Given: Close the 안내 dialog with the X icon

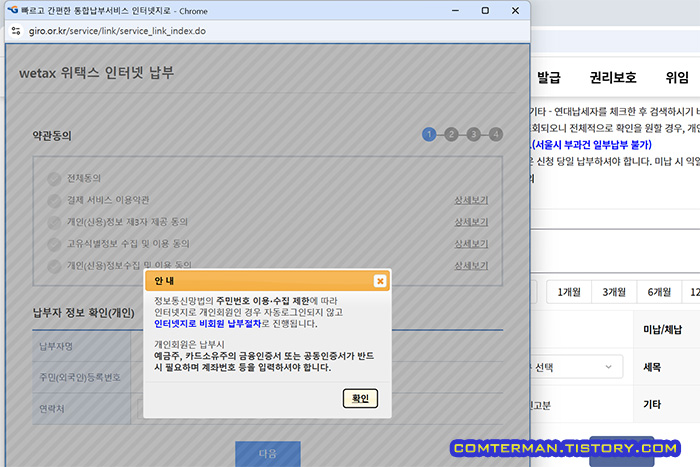Looking at the screenshot, I should (380, 281).
